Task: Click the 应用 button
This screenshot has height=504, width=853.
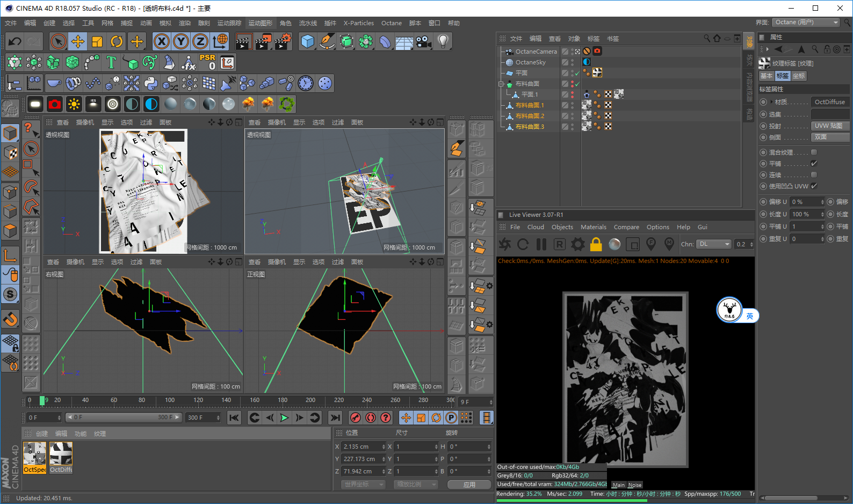Action: (469, 485)
